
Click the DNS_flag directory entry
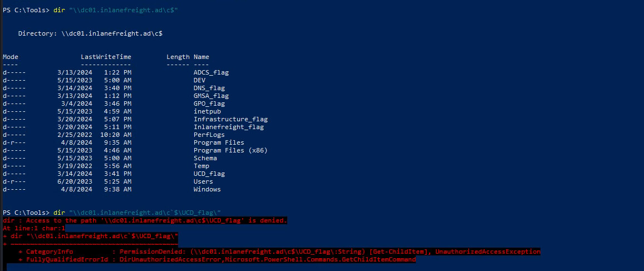tap(209, 88)
